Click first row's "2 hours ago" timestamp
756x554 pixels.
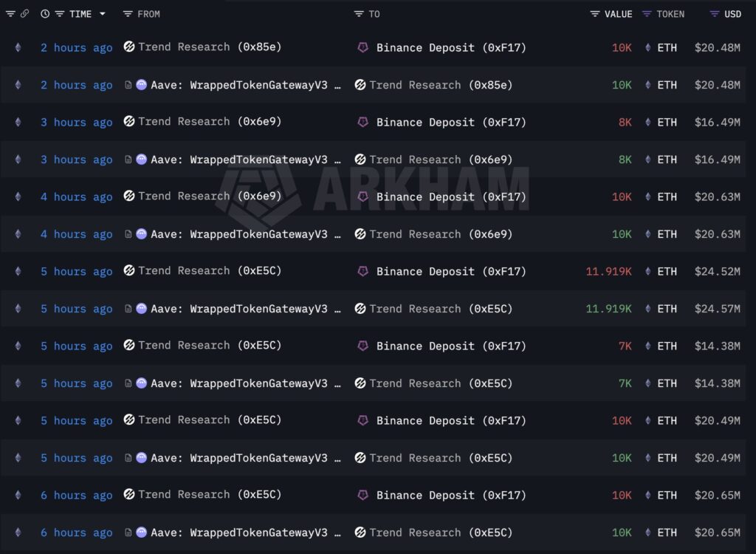(76, 47)
